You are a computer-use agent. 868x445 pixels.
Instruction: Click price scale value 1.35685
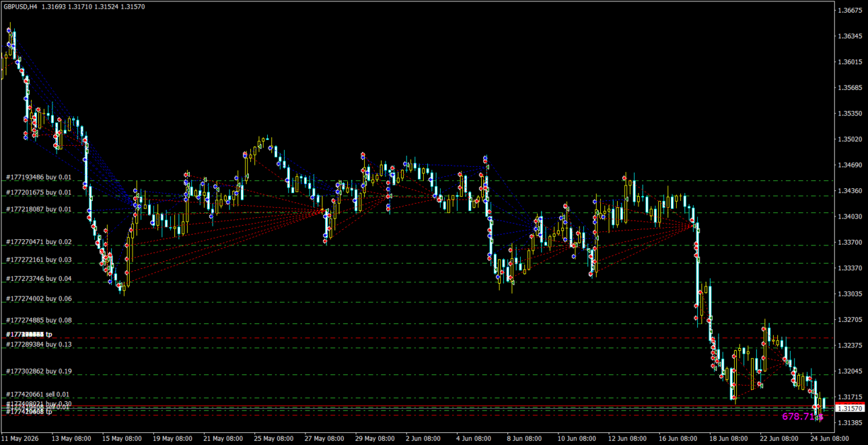point(850,88)
